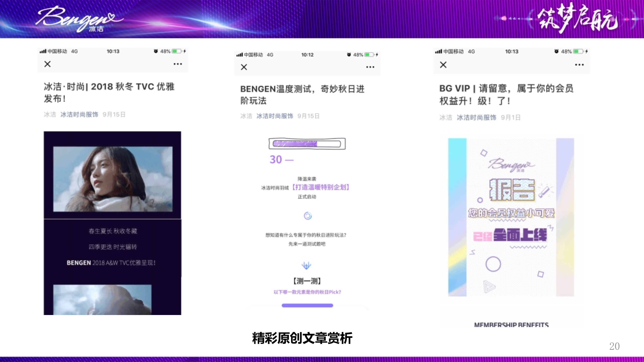644x362 pixels.
Task: Open 冰洁时尚服饰 link under temperature test article
Action: 275,116
